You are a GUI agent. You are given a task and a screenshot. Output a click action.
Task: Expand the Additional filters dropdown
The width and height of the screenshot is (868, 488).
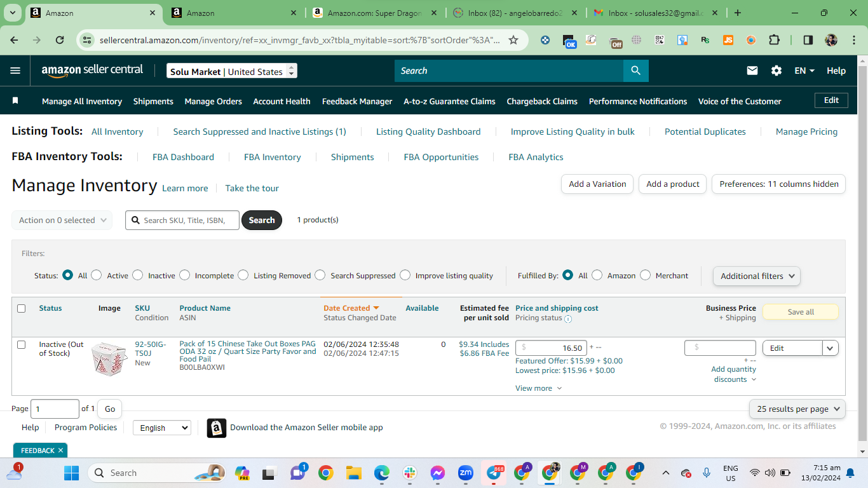pyautogui.click(x=757, y=276)
